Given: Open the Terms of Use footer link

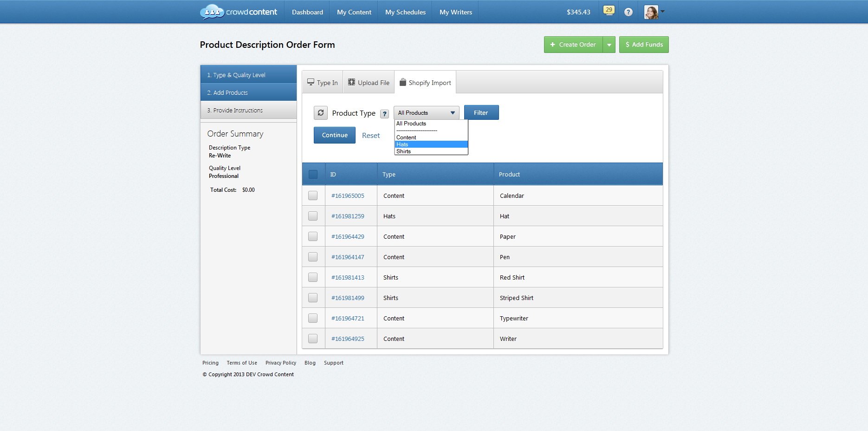Looking at the screenshot, I should pos(241,363).
